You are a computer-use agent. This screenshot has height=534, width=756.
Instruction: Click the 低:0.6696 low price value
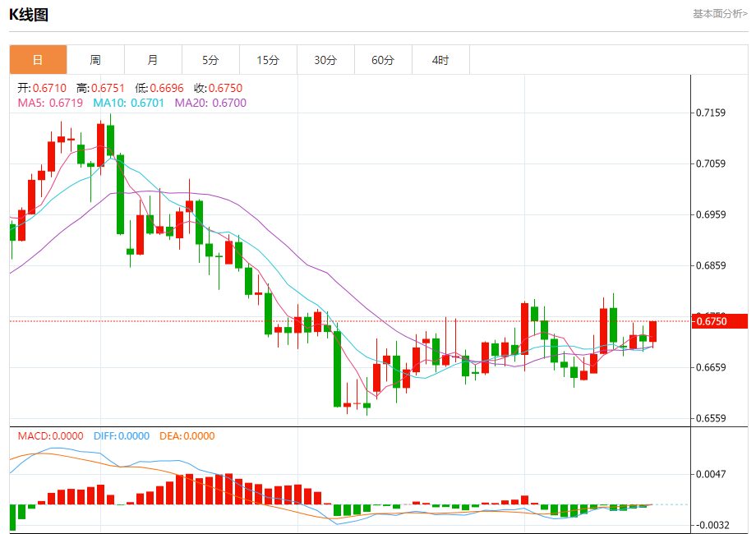(159, 88)
